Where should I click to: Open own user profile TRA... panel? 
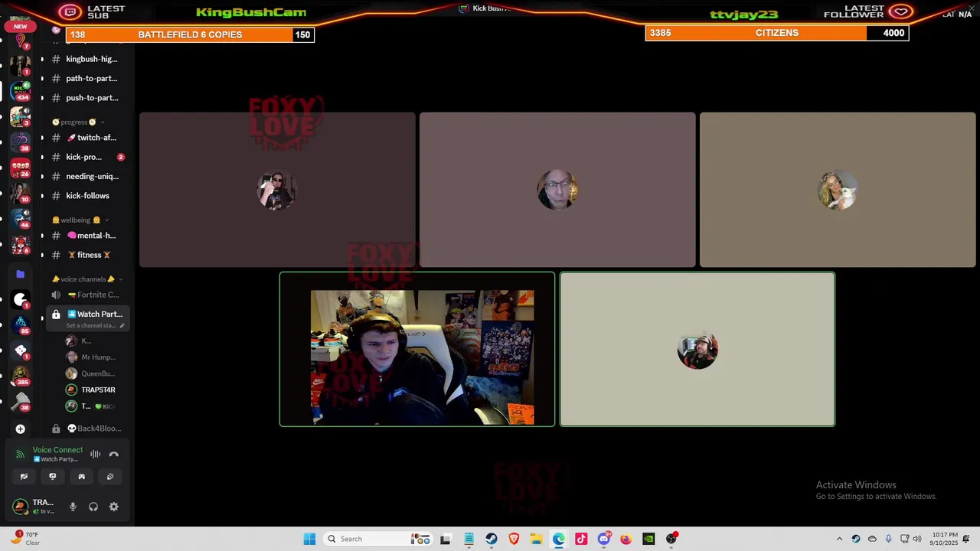pos(35,507)
